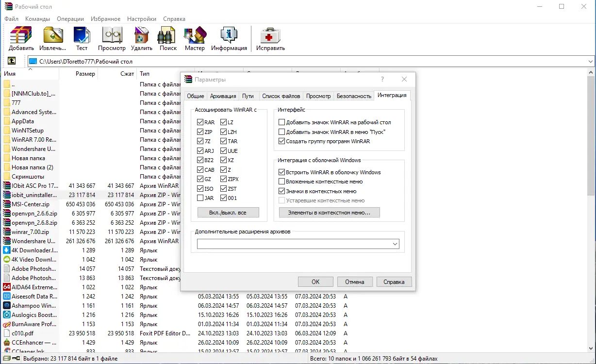Open the Команды menu
Viewport: 596px width, 364px height.
[38, 19]
